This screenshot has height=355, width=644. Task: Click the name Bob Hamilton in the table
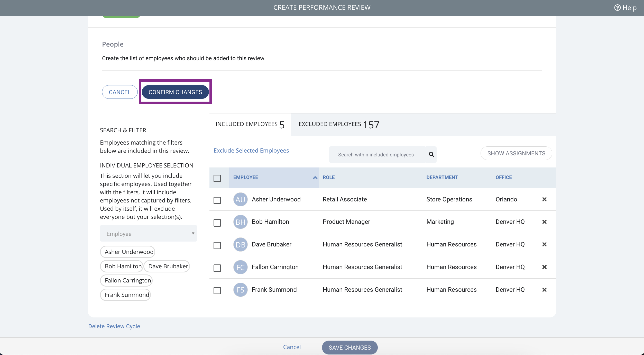click(270, 222)
